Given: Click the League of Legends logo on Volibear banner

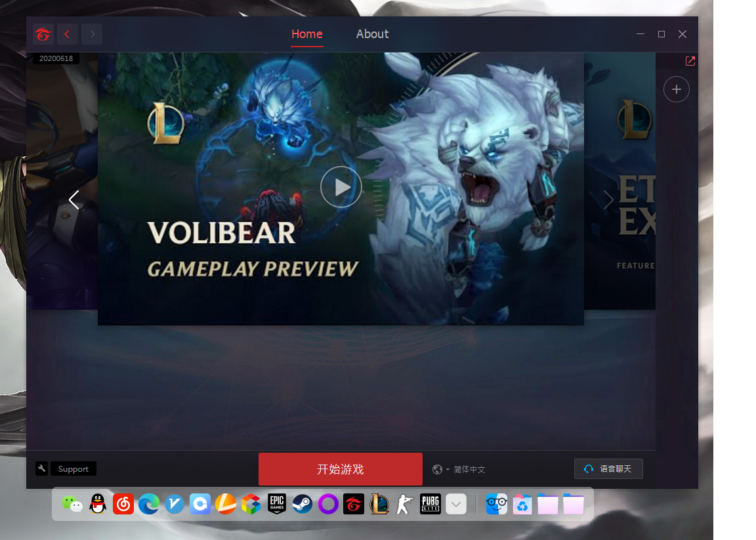Looking at the screenshot, I should coord(165,123).
